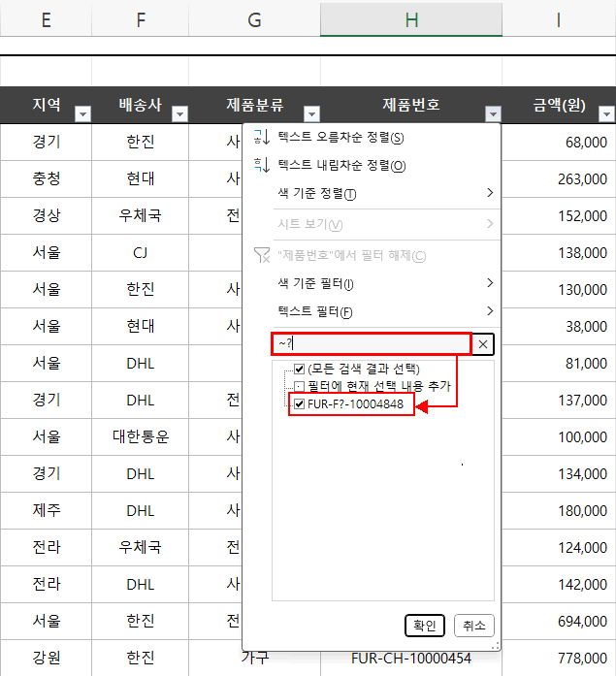
Task: Grab the filter menu resize grip corner
Action: (x=496, y=645)
